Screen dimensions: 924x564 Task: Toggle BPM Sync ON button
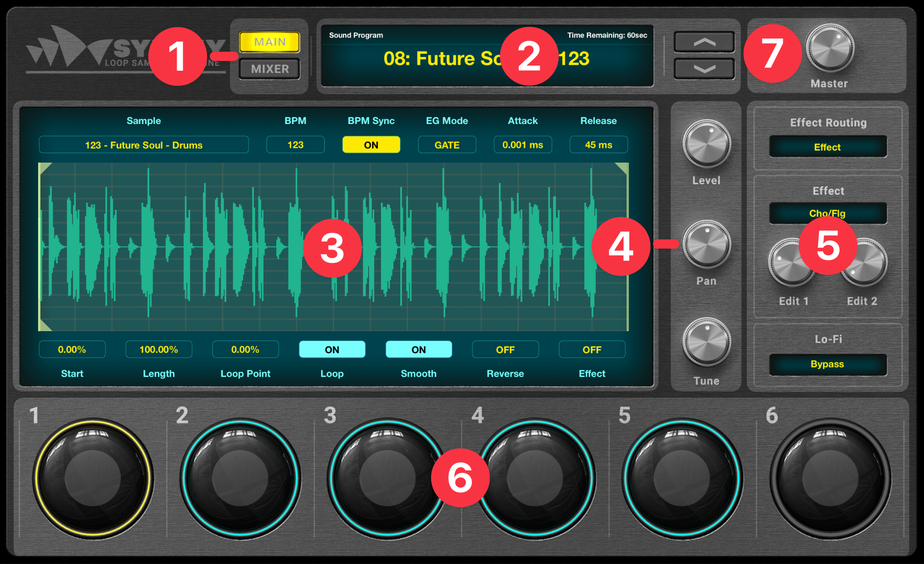tap(371, 145)
